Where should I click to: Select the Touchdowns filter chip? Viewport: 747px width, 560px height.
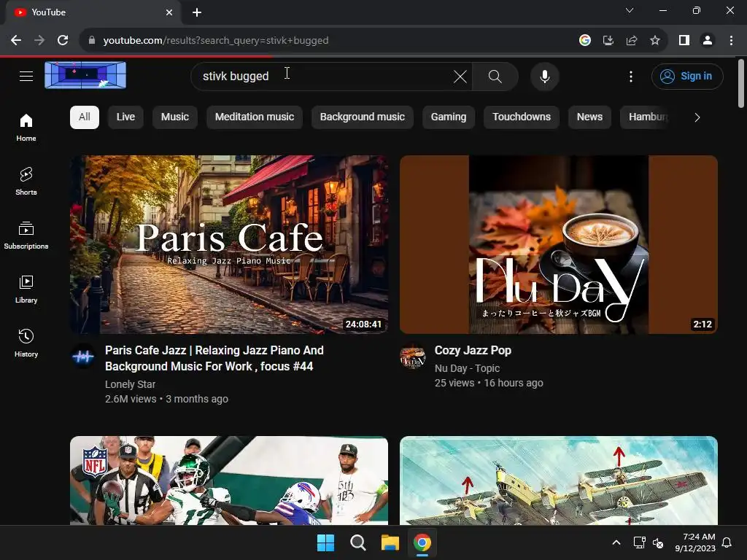[521, 117]
